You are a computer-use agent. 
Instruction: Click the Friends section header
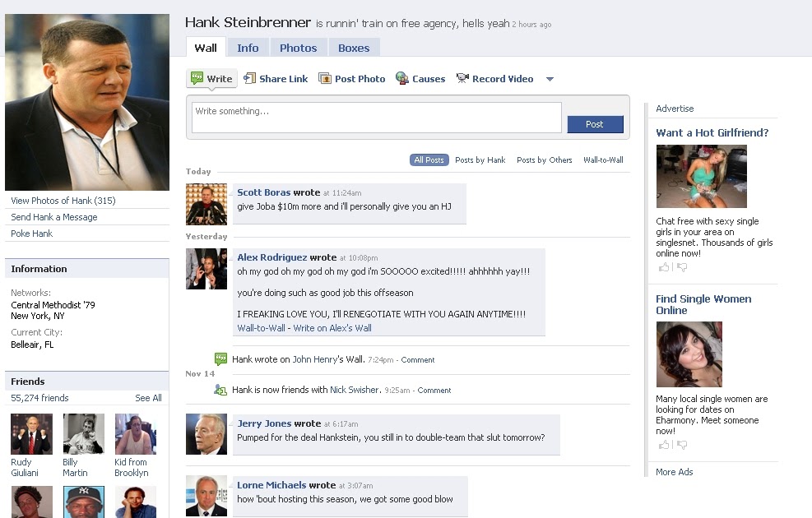click(x=87, y=382)
